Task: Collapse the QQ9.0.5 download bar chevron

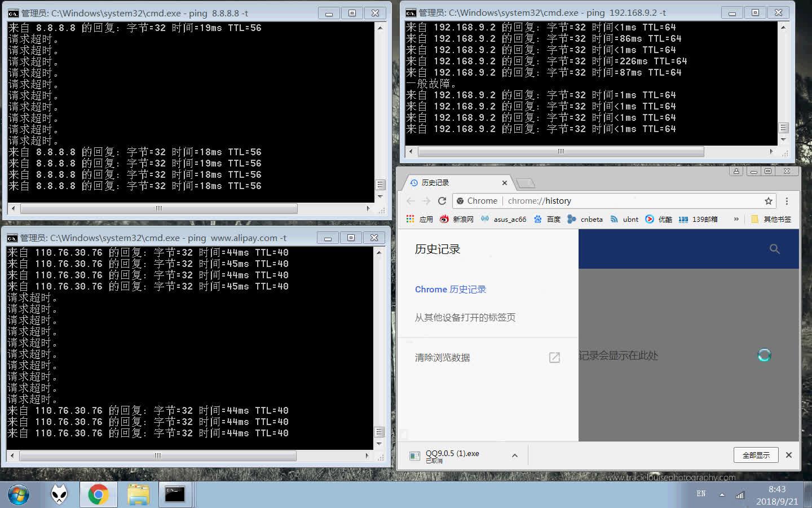Action: [514, 455]
